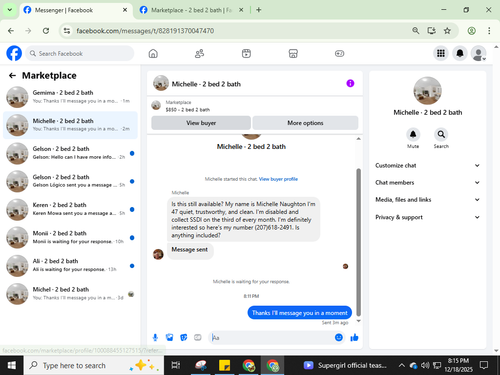Screen dimensions: 500x375
Task: Open Task View on the taskbar
Action: pyautogui.click(x=176, y=365)
